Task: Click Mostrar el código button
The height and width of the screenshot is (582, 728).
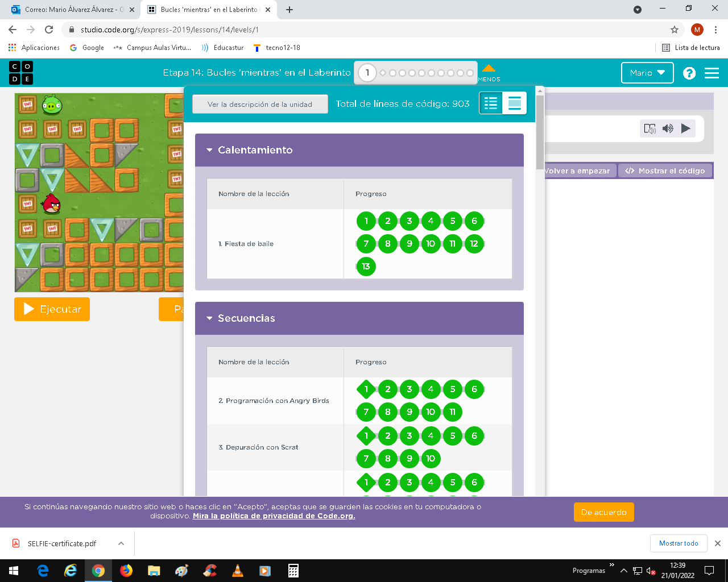Action: tap(665, 171)
